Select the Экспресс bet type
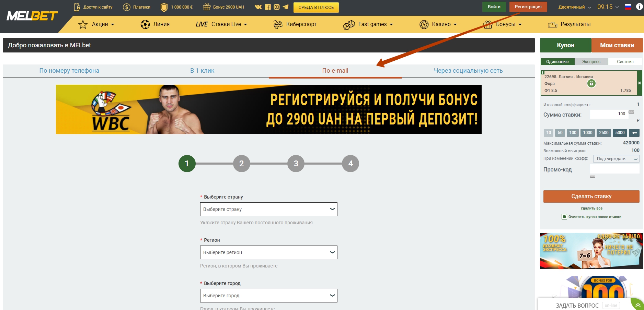 coord(591,62)
